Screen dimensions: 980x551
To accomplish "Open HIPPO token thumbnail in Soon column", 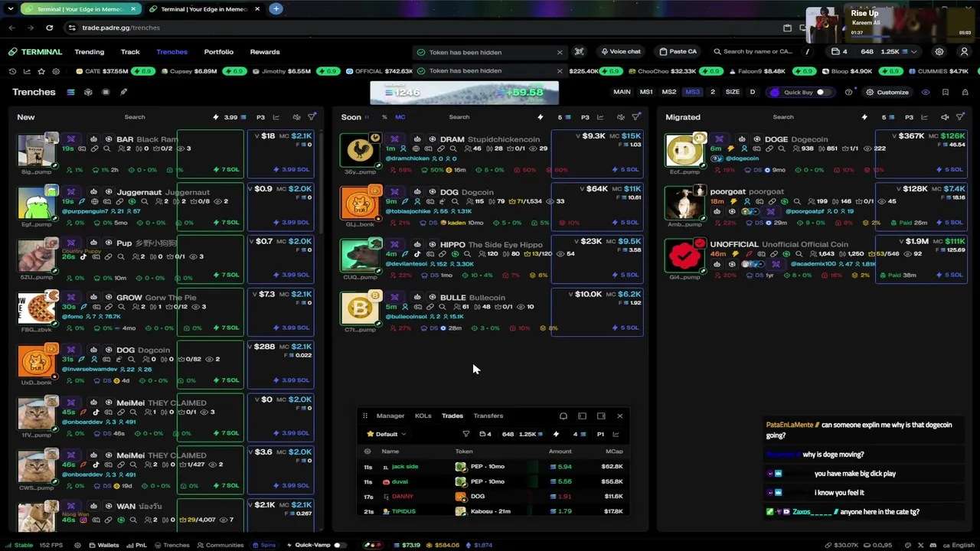I will coord(361,256).
